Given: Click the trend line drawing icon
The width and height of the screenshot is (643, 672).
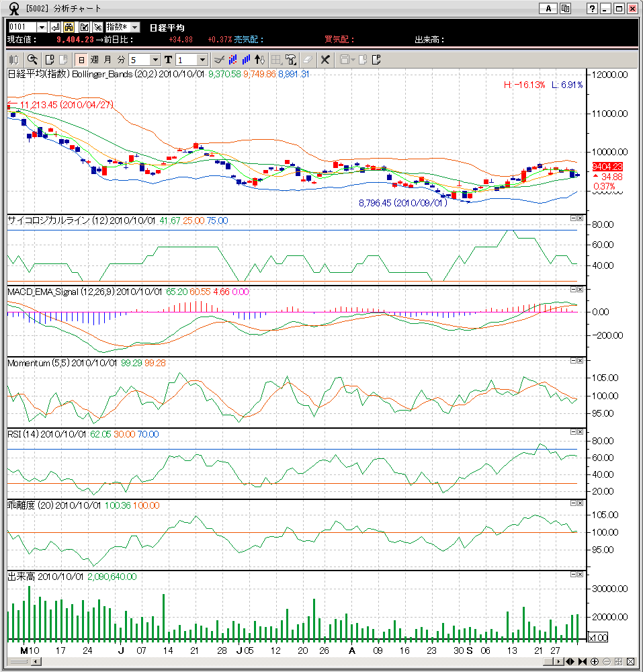Looking at the screenshot, I should 218,60.
